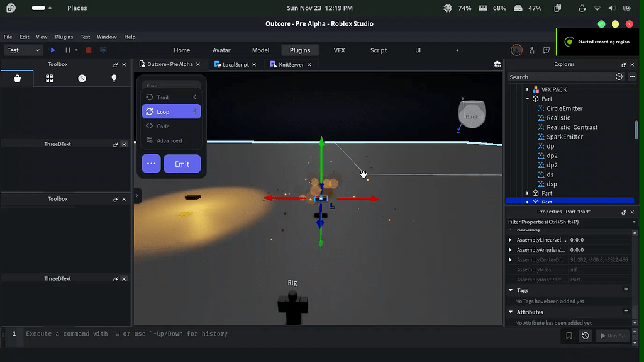
Task: Open Toolbox marketplace bag tab
Action: [17, 79]
